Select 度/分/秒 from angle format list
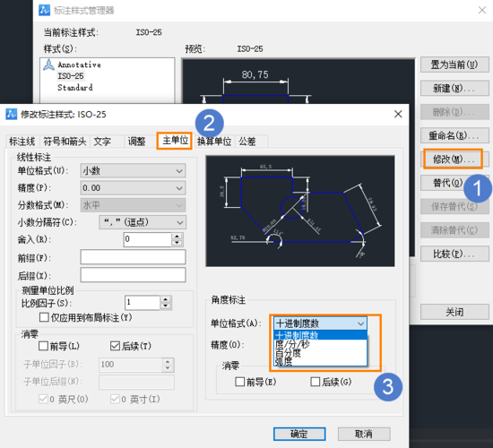This screenshot has width=493, height=448. pyautogui.click(x=320, y=344)
